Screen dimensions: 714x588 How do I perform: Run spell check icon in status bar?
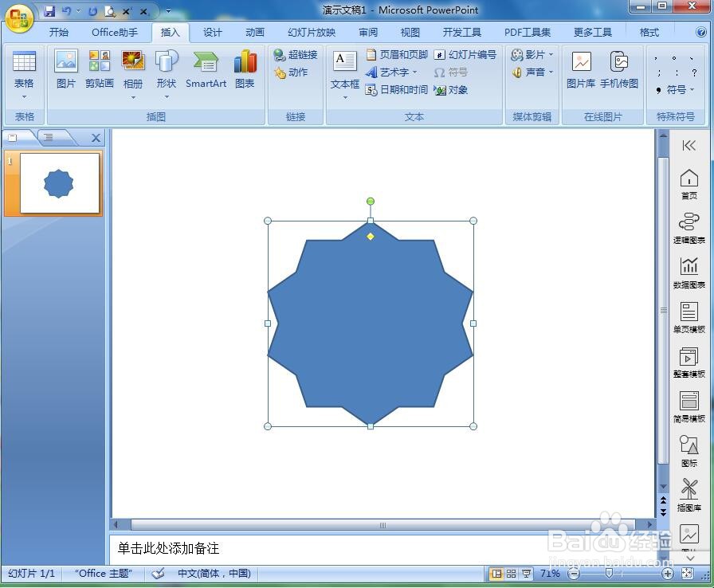pyautogui.click(x=158, y=574)
